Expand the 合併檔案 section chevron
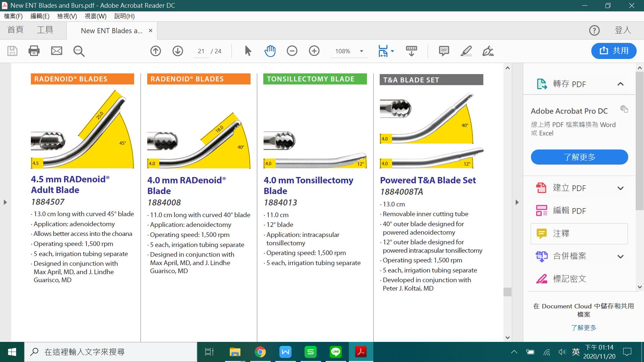 (621, 257)
